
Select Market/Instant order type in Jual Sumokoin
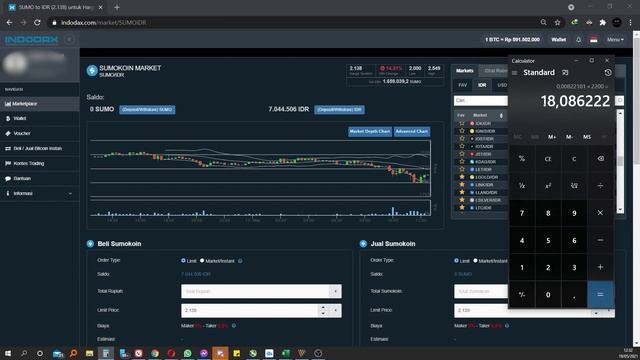(476, 260)
